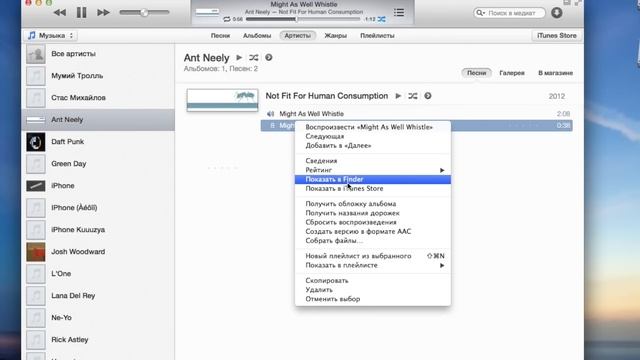Play the Not Fit For Human Consumption album

[398, 96]
